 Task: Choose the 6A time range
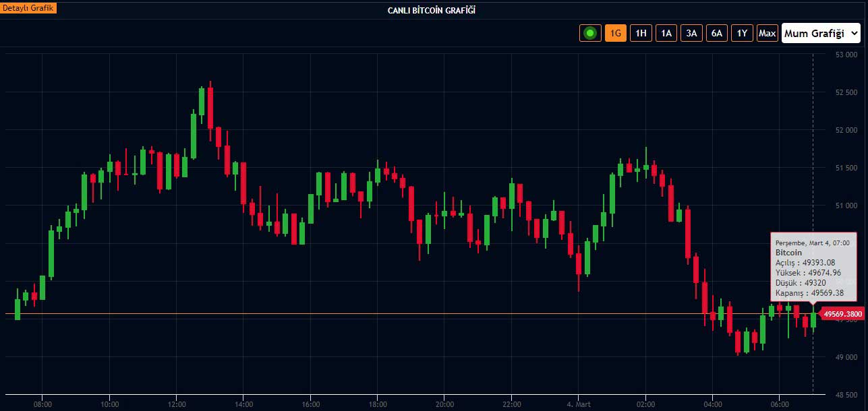[717, 33]
